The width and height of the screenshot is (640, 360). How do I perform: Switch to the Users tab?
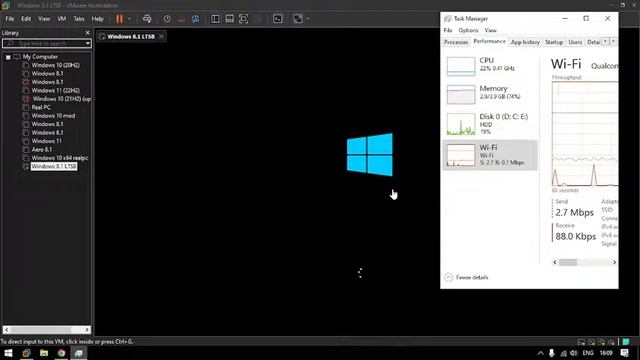click(x=575, y=42)
